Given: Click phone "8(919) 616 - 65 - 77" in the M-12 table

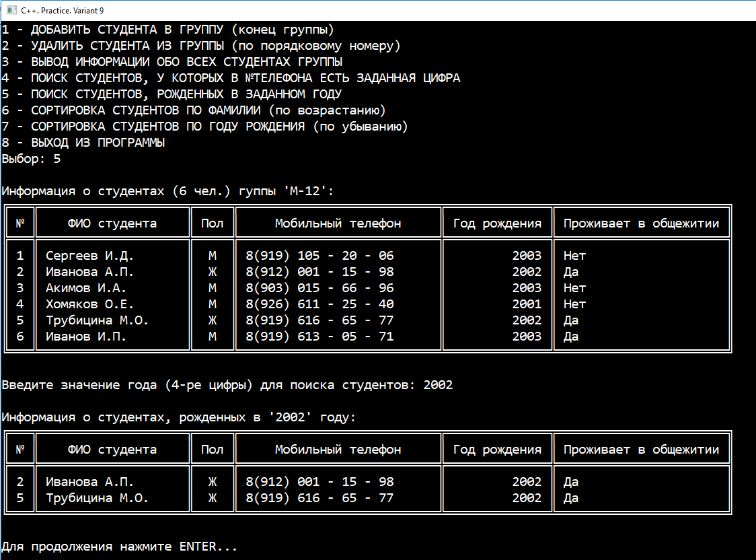Looking at the screenshot, I should click(x=319, y=320).
